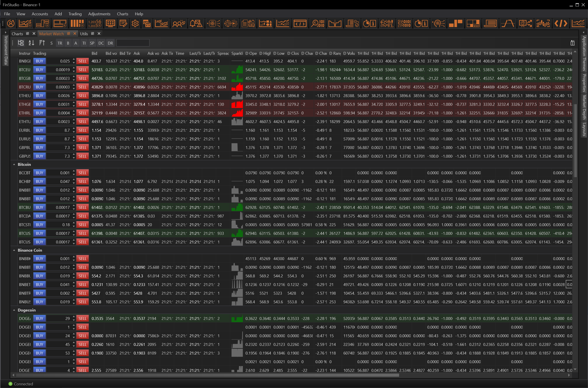Open the bell and envelope alerts icon
588x388 pixels.
(x=196, y=24)
